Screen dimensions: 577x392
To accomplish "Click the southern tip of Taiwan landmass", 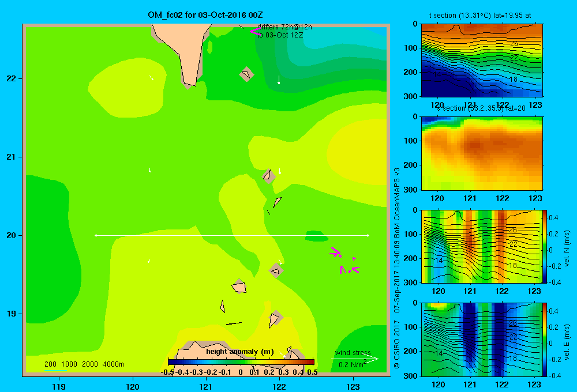I will (190, 84).
